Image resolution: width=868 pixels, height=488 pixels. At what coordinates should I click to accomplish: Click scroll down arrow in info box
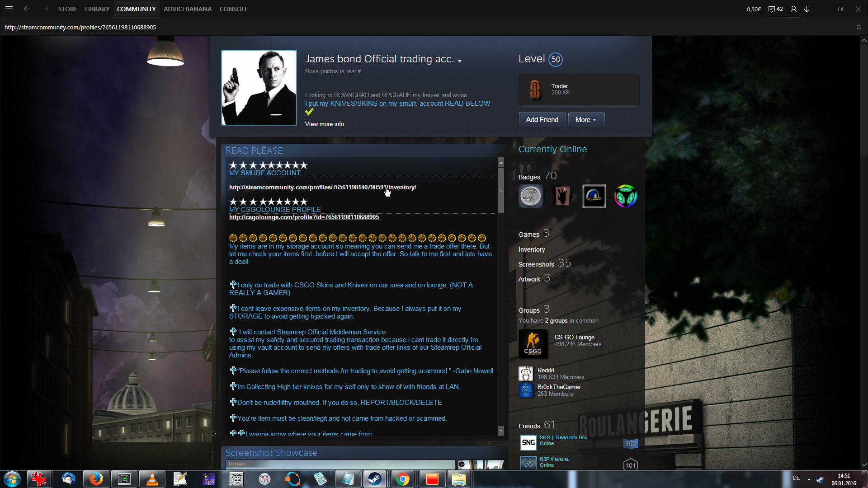501,430
